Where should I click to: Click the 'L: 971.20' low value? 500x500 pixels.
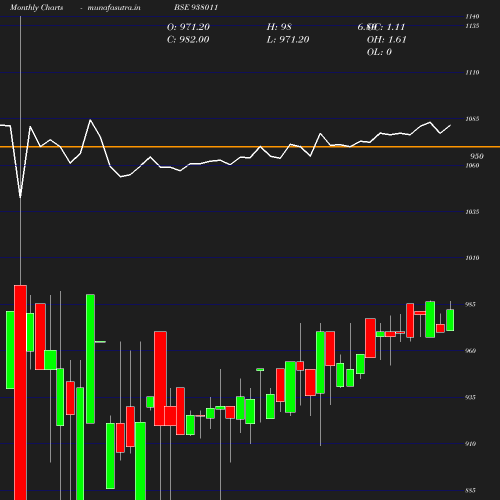[x=288, y=40]
